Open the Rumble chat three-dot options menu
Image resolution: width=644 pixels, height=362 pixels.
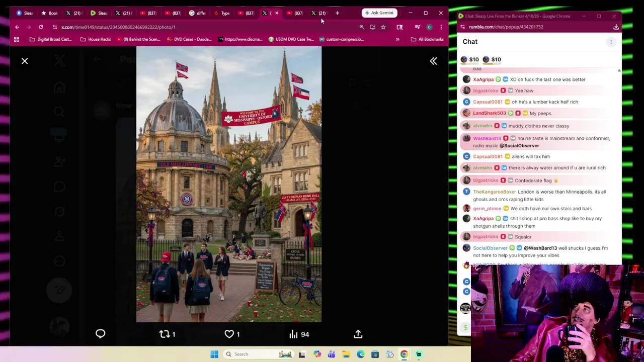tap(611, 42)
